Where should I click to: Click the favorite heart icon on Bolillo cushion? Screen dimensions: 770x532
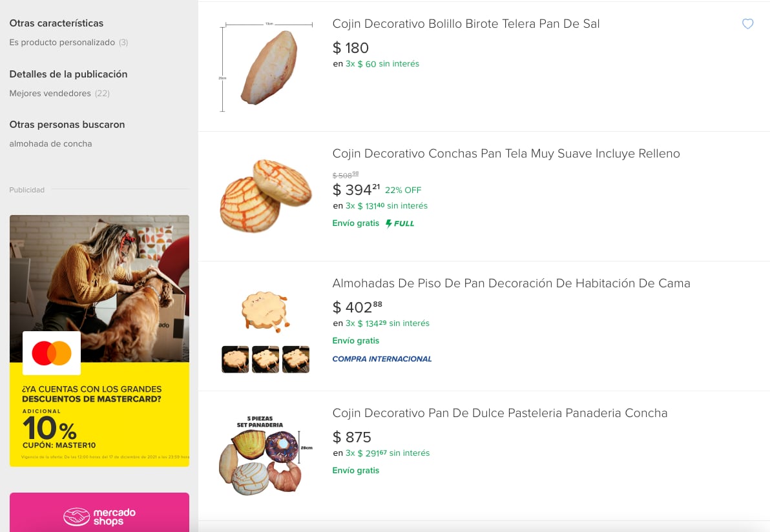[x=747, y=24]
